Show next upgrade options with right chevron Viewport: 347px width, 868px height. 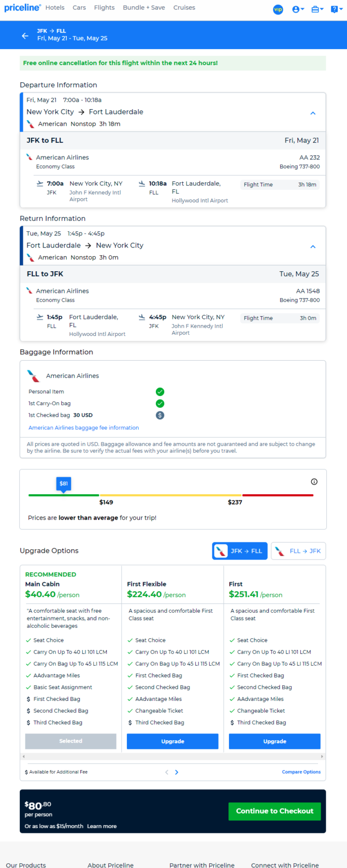[x=177, y=772]
